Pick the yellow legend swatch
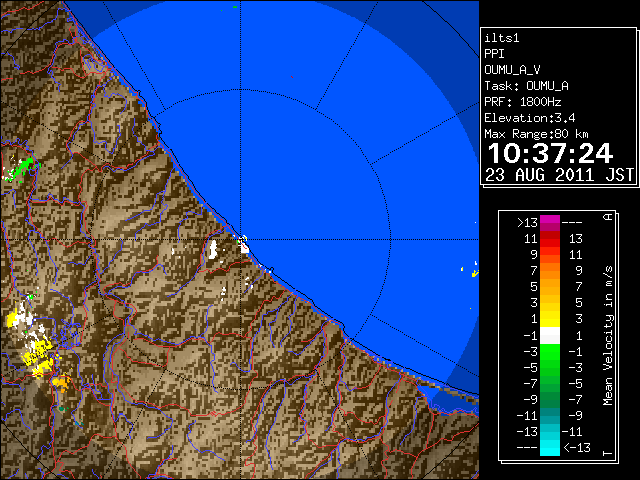Image resolution: width=640 pixels, height=480 pixels. click(x=550, y=319)
